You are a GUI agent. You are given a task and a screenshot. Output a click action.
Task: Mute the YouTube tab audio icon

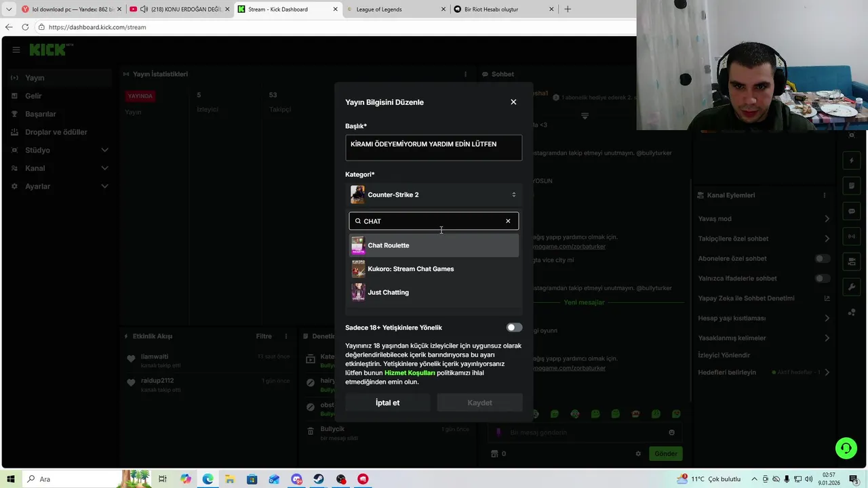pyautogui.click(x=144, y=9)
